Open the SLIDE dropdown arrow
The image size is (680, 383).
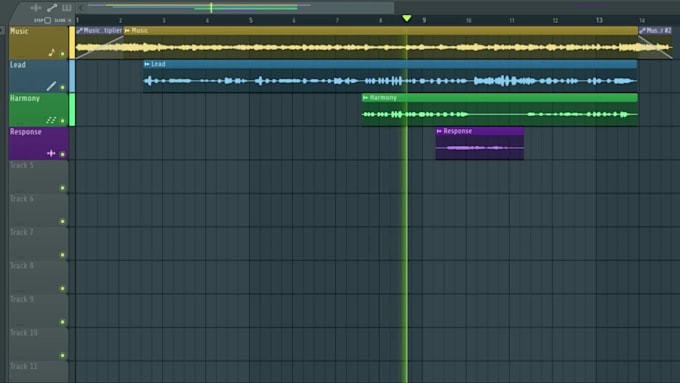[69, 20]
